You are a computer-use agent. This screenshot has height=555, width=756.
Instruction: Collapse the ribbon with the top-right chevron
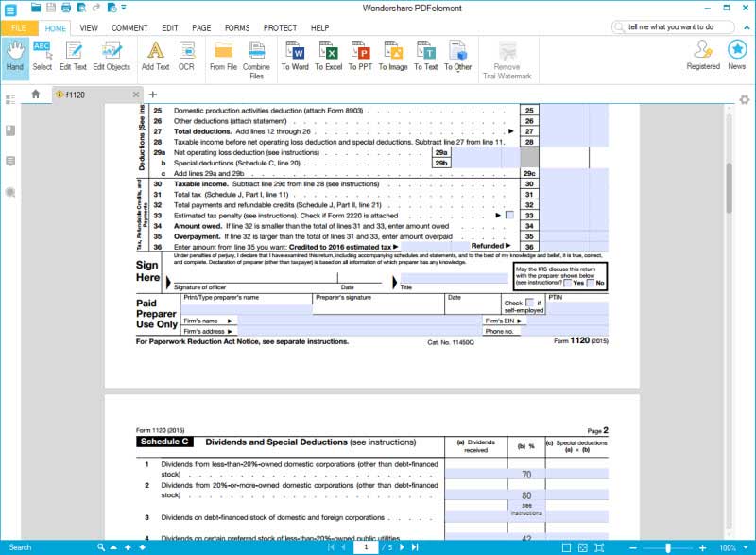[x=747, y=27]
